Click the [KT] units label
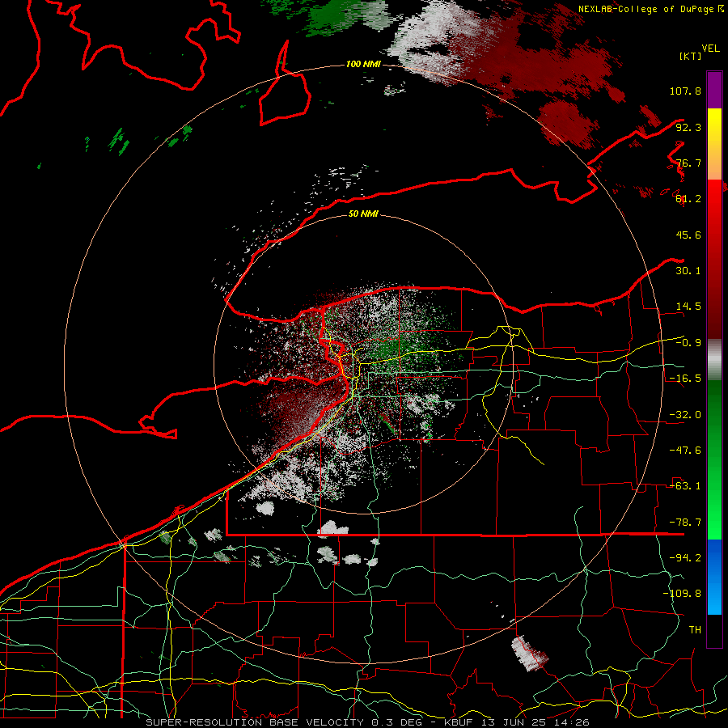The width and height of the screenshot is (728, 728). coord(690,56)
